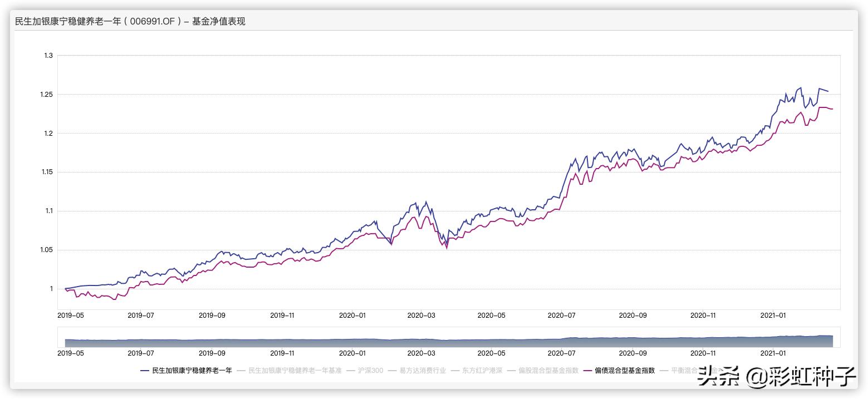Screen dimensions: 868x399
Task: Enable the 沪深300 legend series
Action: [365, 370]
